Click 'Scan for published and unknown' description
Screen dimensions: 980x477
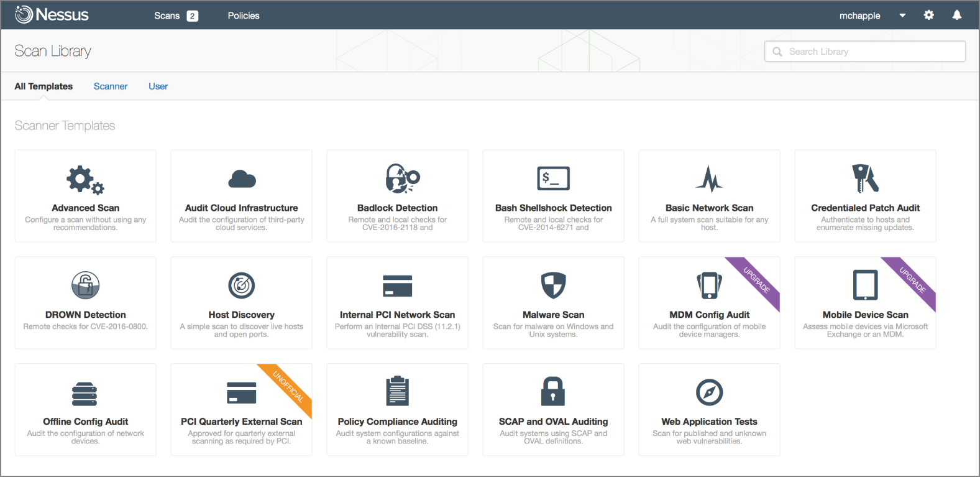[709, 437]
